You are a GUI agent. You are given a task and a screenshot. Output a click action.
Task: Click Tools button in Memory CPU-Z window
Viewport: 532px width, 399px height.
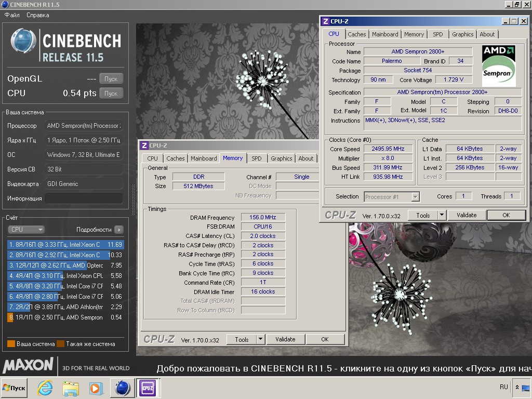pos(242,340)
